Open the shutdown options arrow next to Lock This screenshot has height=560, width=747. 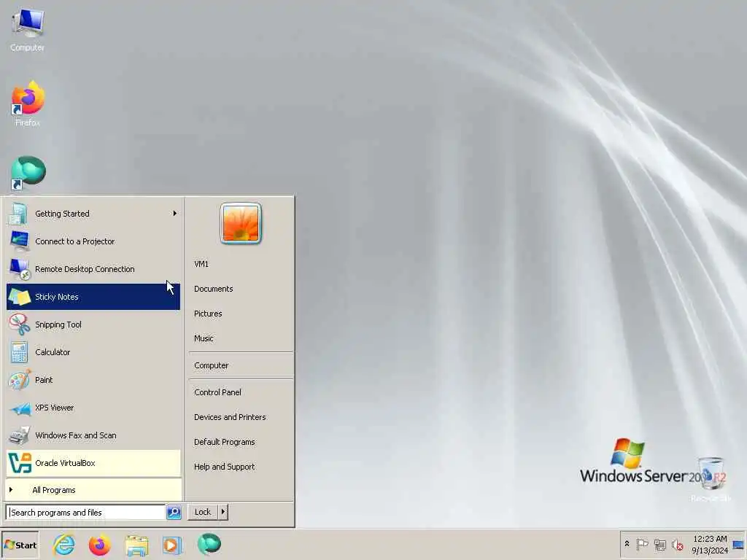(x=223, y=512)
